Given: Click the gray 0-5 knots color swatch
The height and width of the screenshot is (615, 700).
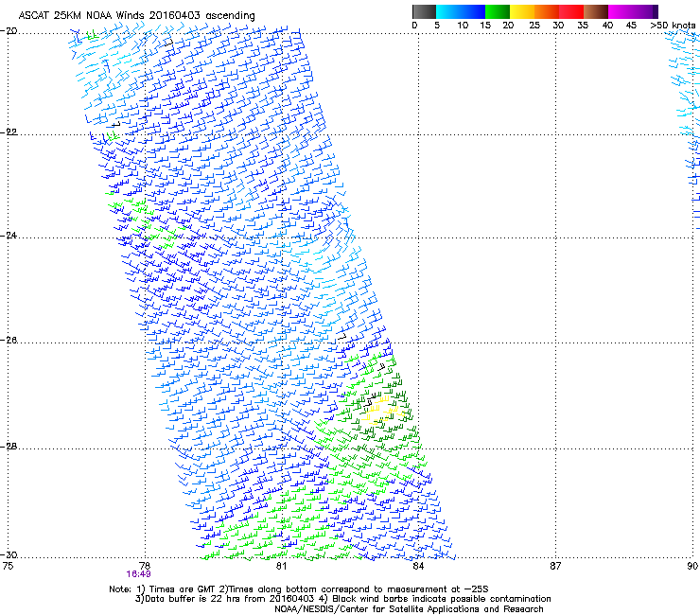Looking at the screenshot, I should pyautogui.click(x=424, y=11).
